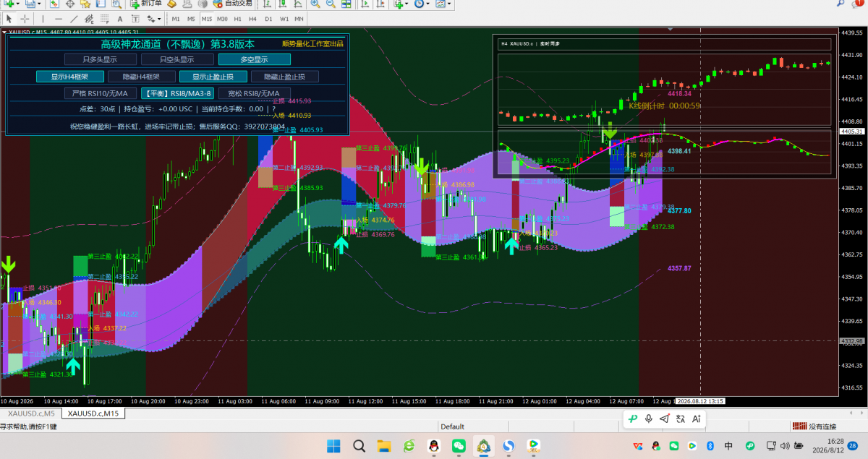Zoom in on the chart
Image resolution: width=868 pixels, height=459 pixels.
click(x=315, y=5)
